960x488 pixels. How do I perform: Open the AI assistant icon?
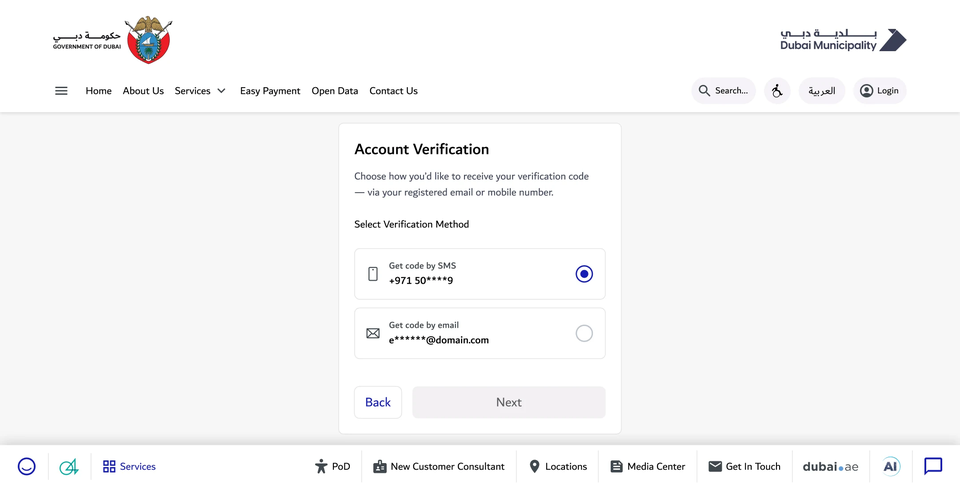(x=891, y=467)
